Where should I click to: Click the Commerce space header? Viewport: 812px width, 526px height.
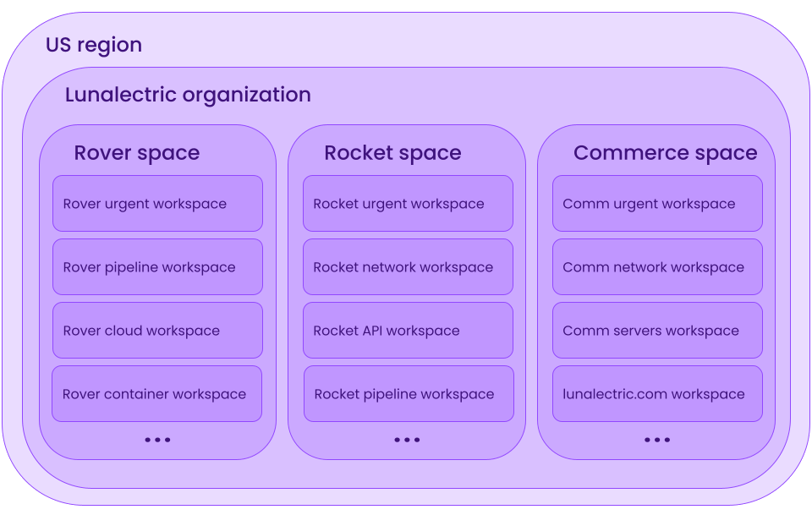click(x=666, y=153)
